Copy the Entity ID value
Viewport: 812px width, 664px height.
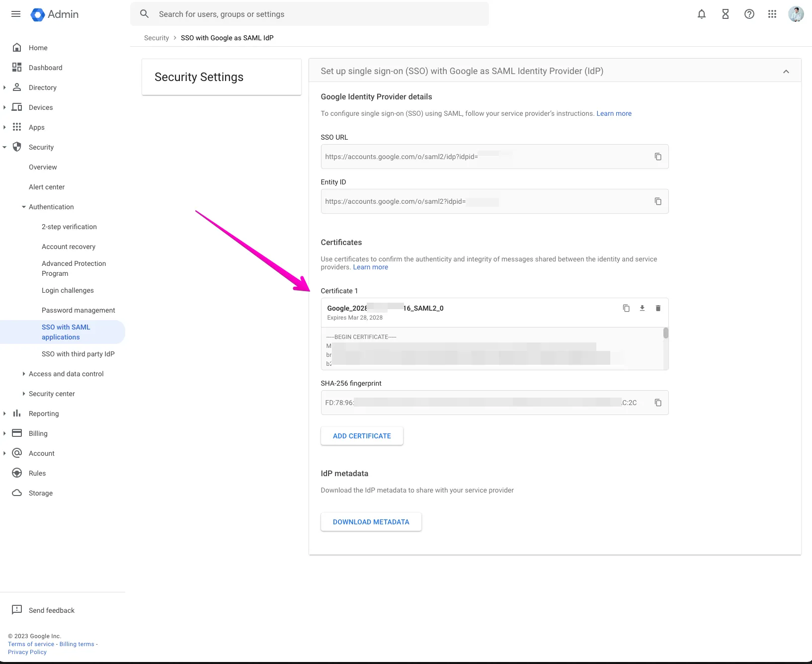tap(657, 201)
